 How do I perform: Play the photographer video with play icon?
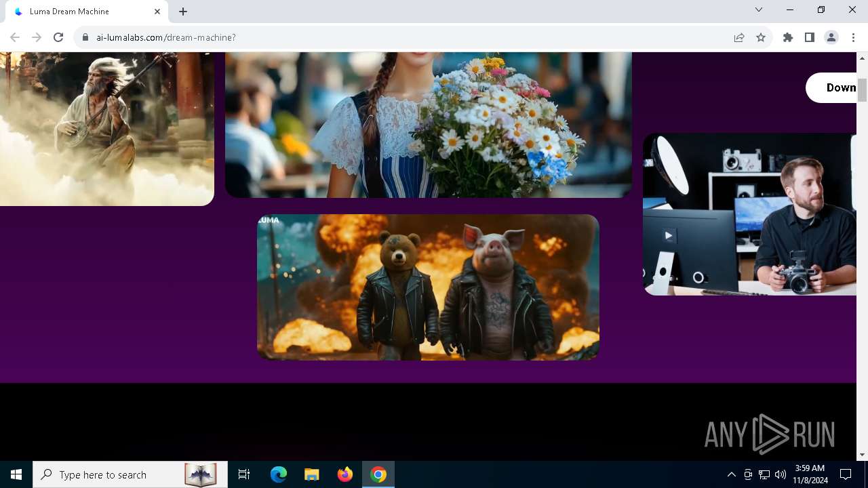(x=669, y=236)
